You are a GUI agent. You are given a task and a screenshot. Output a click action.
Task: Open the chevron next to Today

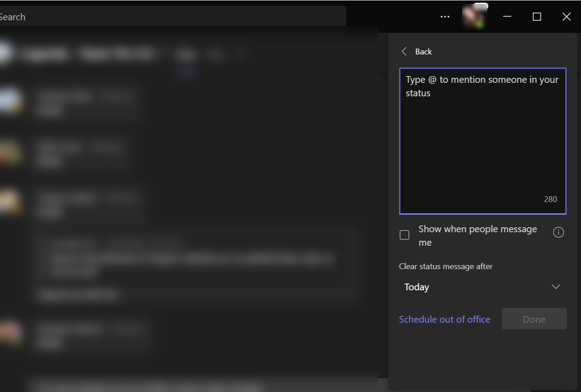tap(556, 287)
